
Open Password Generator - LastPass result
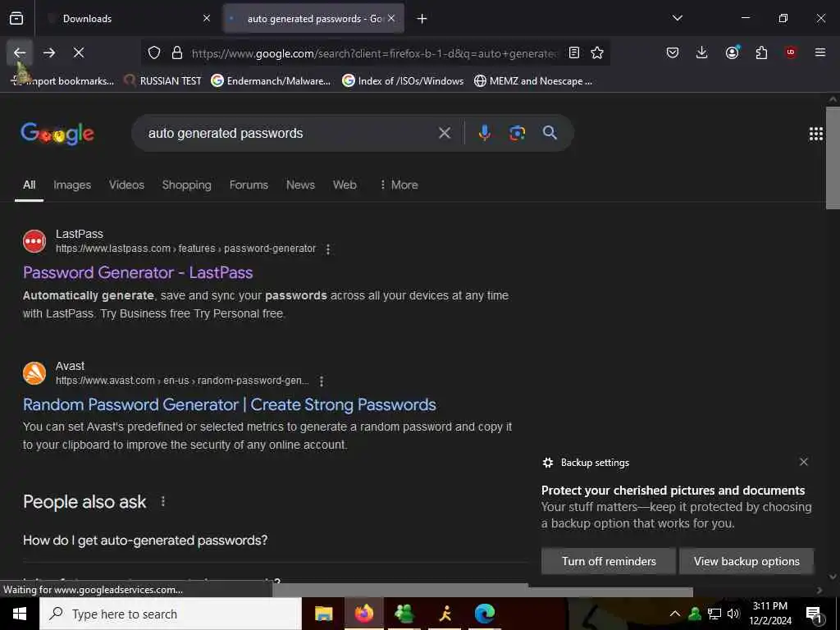pos(138,272)
